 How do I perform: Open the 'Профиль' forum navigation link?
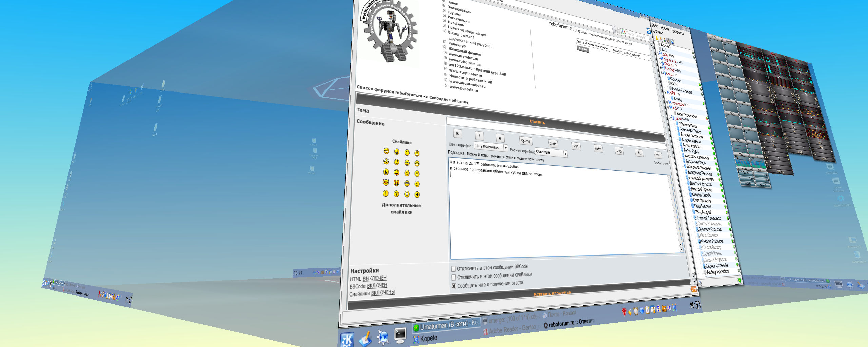click(x=456, y=23)
